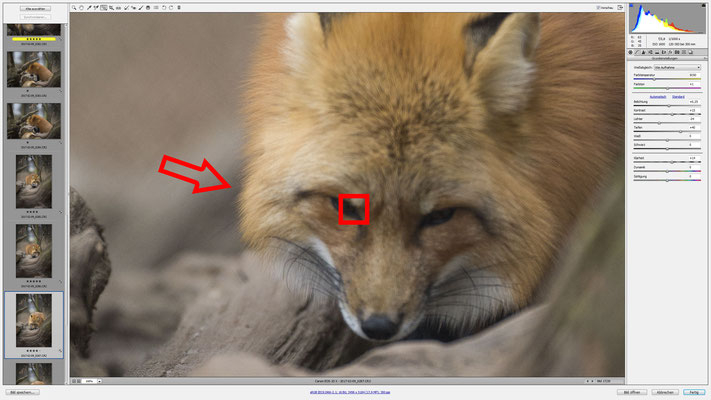Select the White Balance eyedropper tool
Image resolution: width=711 pixels, height=400 pixels.
point(89,8)
